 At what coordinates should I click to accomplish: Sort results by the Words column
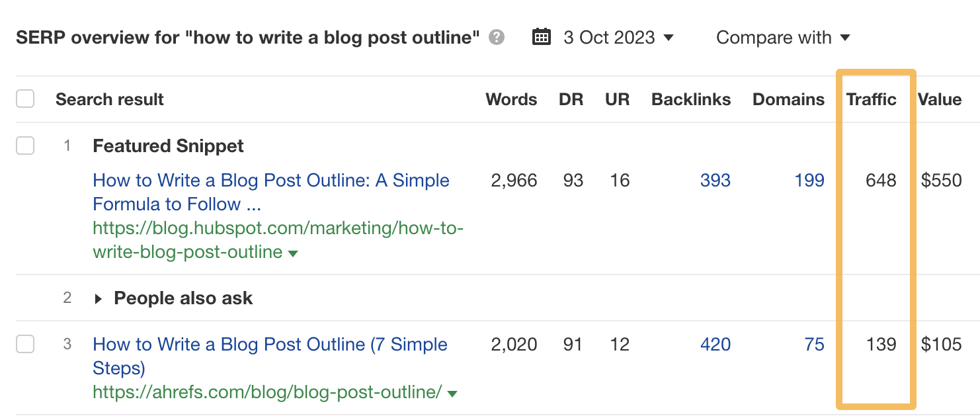pos(510,99)
